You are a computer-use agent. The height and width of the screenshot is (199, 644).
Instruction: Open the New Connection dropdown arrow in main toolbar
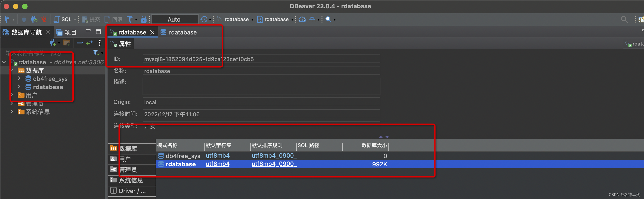(14, 20)
